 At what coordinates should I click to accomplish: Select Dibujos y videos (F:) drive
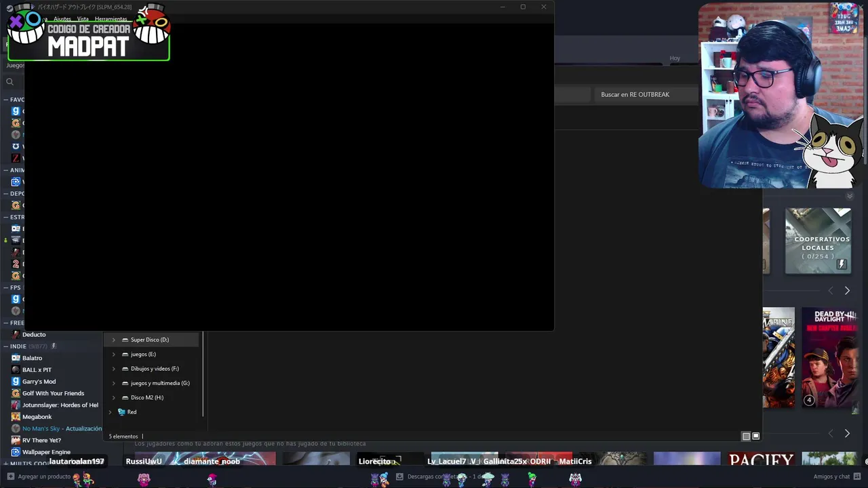point(155,369)
